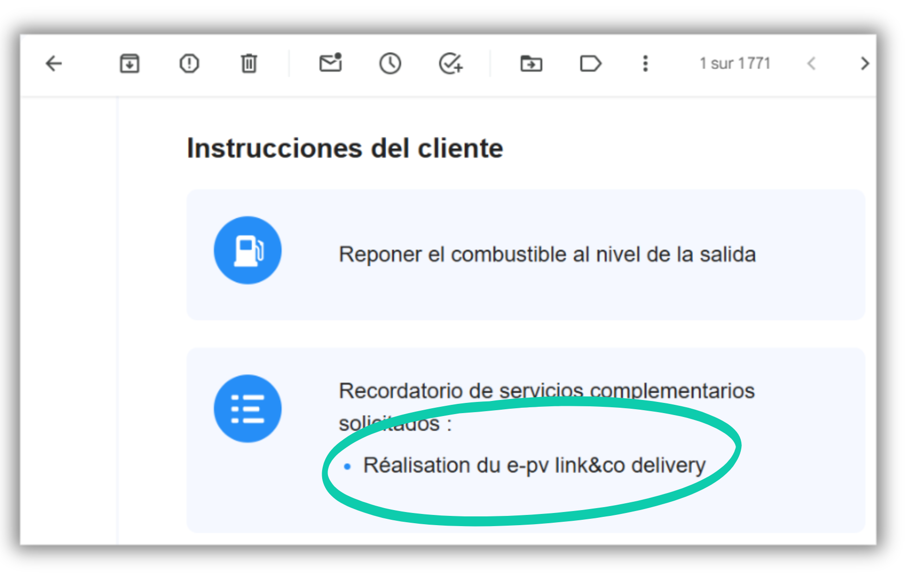Click 'Reponer el combustible al nivel de la salida'
The height and width of the screenshot is (588, 907).
tap(547, 254)
